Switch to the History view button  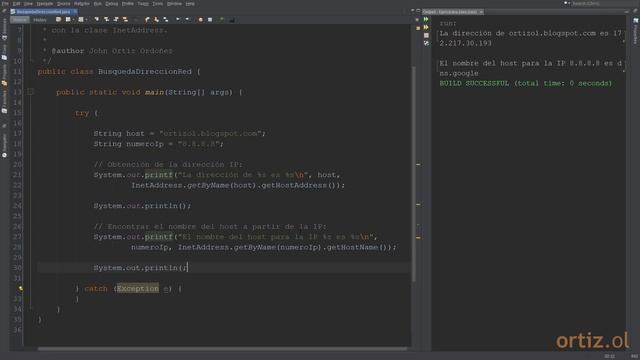[x=40, y=20]
